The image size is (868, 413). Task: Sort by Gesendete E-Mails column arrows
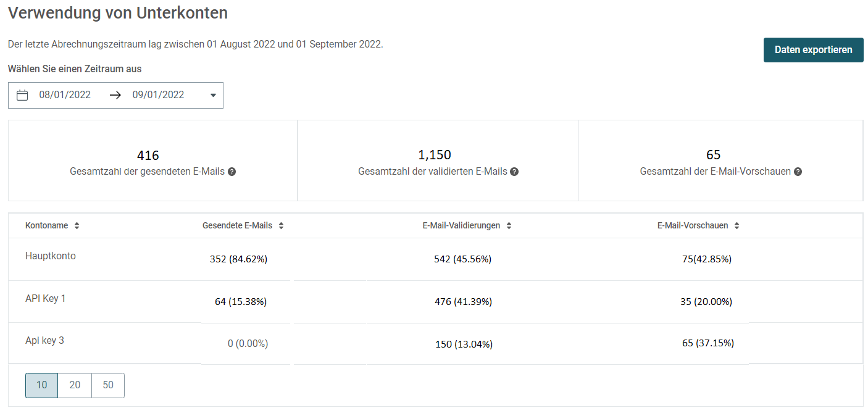[x=281, y=226]
